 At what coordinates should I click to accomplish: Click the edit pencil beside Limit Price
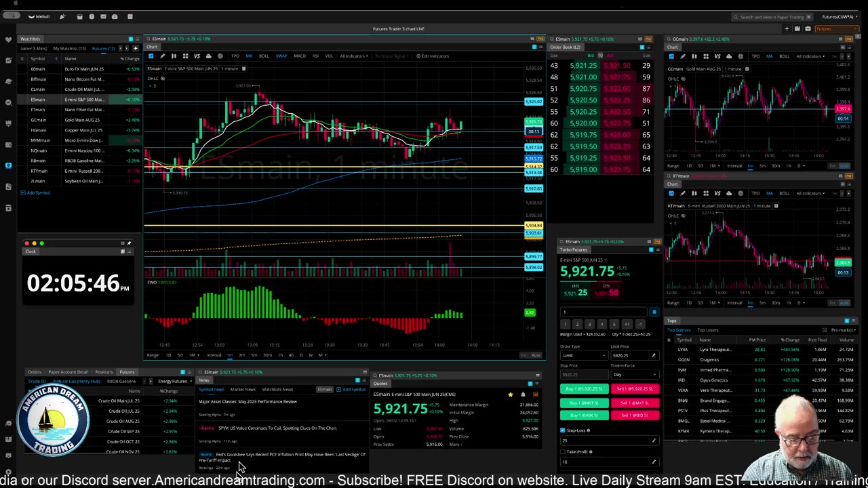[x=654, y=355]
